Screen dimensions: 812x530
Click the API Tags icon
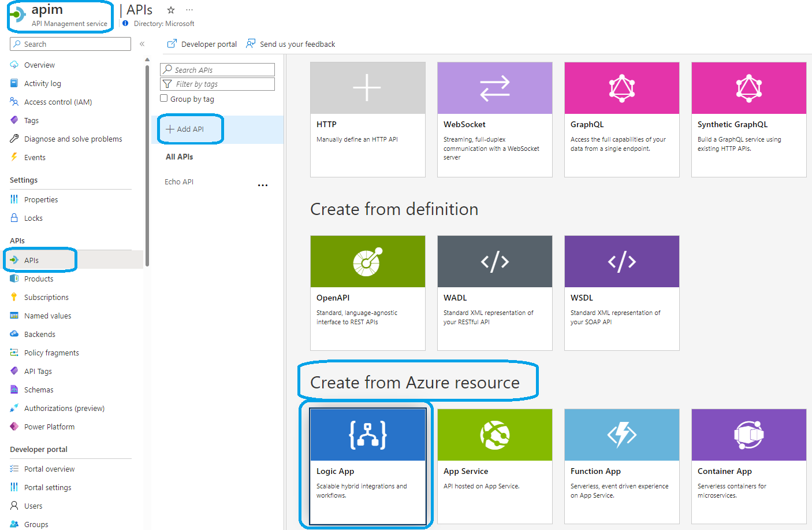pos(14,371)
